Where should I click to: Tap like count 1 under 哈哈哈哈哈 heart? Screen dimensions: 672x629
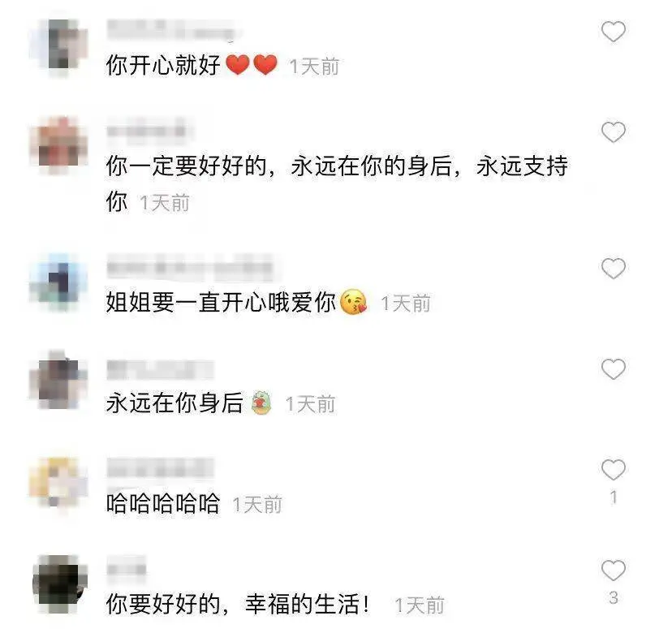pos(614,497)
